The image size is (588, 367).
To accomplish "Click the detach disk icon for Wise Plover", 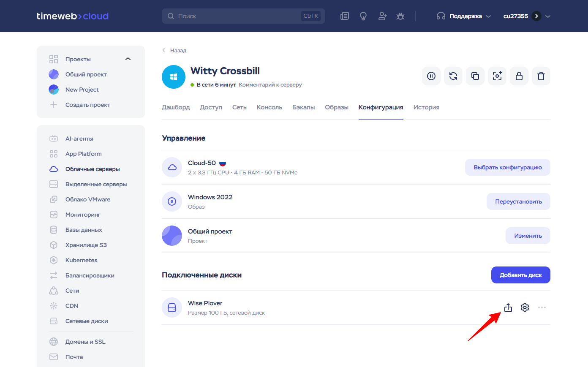I will tap(508, 307).
